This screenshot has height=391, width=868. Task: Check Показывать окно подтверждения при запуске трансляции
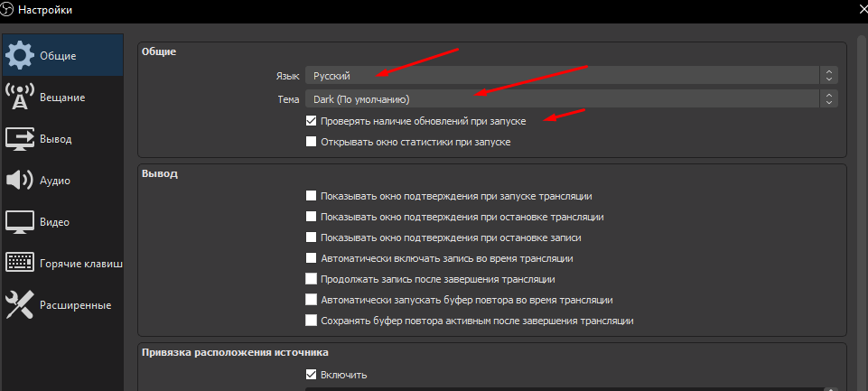click(x=312, y=195)
